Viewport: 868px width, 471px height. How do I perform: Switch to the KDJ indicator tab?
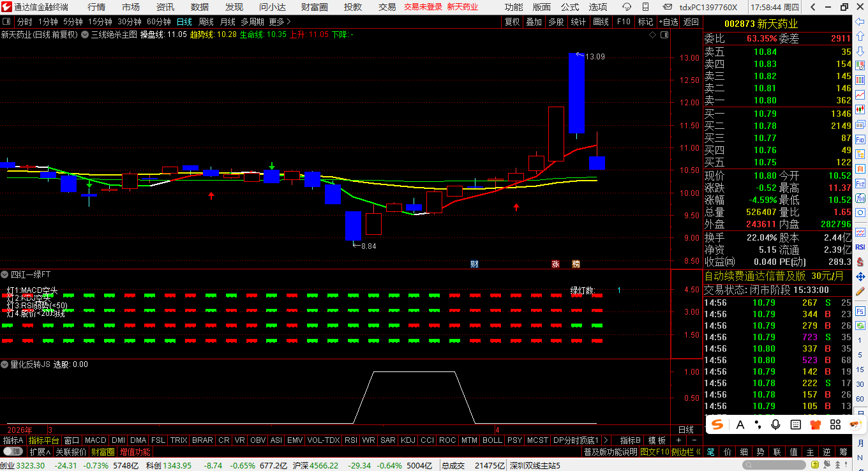pos(408,440)
